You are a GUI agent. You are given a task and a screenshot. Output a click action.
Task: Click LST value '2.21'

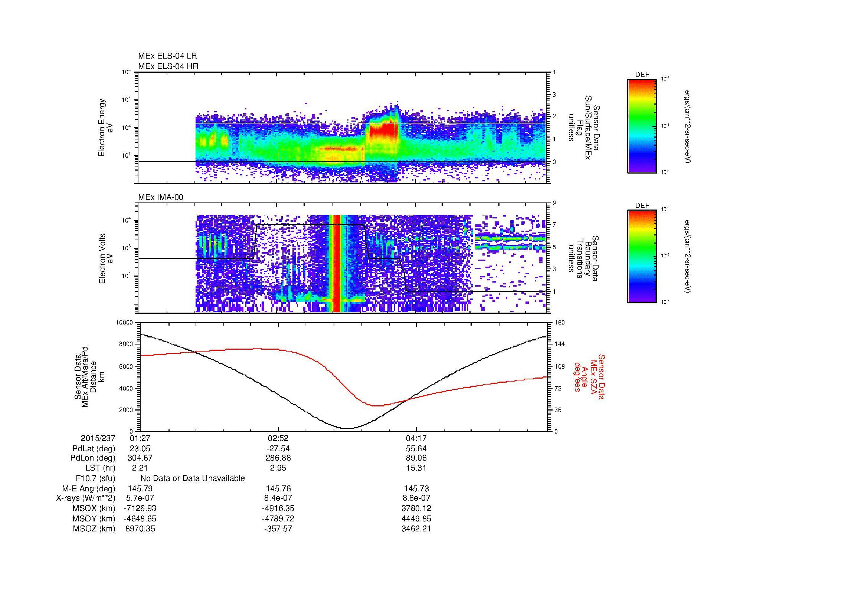(x=140, y=468)
